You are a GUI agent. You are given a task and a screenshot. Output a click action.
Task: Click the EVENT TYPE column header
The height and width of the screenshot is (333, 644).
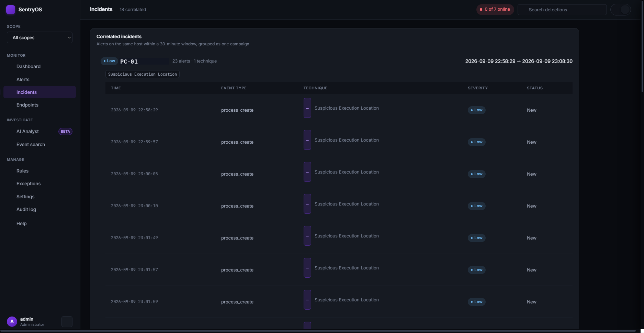234,88
